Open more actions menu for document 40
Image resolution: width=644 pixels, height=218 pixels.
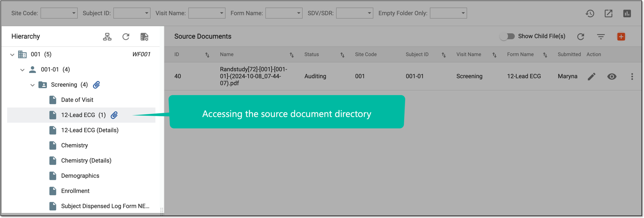point(632,76)
